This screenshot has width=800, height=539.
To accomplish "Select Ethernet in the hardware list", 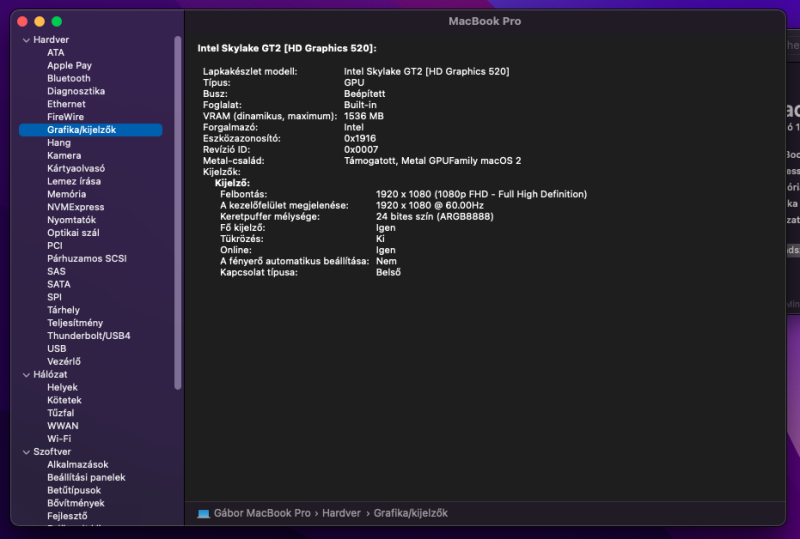I will [x=66, y=104].
